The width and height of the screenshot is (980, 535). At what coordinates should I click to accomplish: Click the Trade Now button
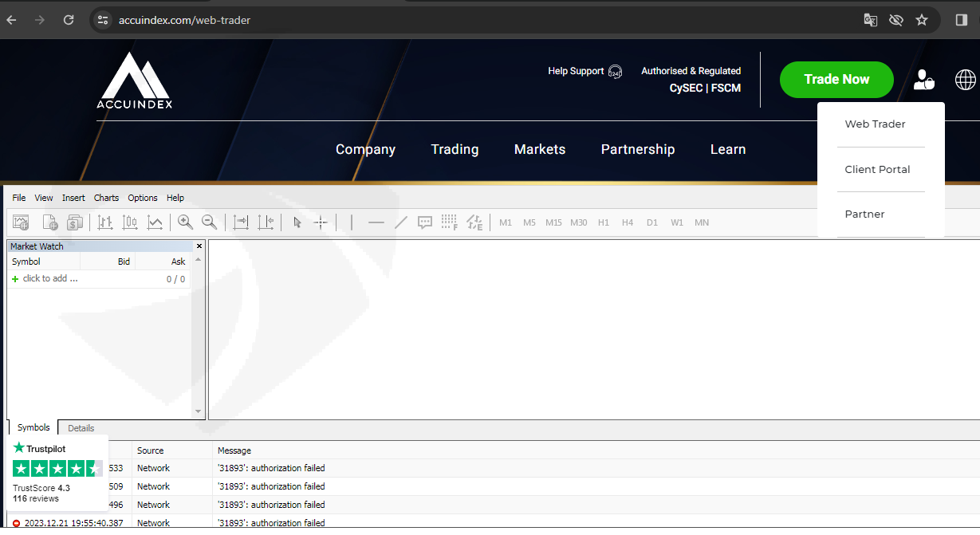836,80
